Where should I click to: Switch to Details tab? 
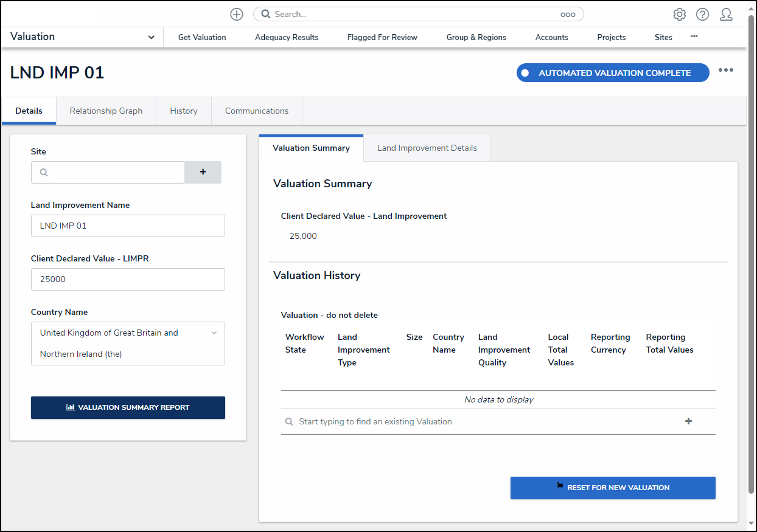[29, 111]
